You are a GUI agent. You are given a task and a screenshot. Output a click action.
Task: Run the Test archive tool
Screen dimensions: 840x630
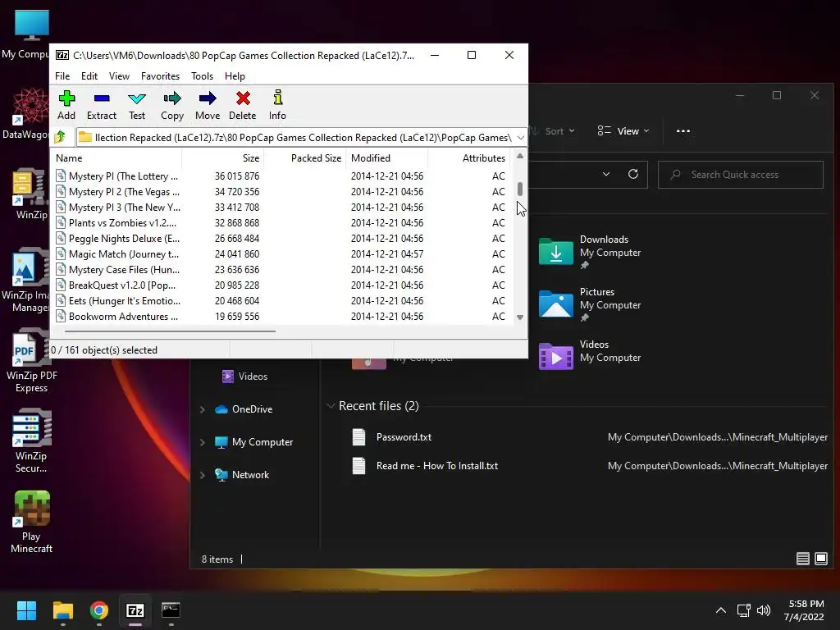[x=137, y=106]
